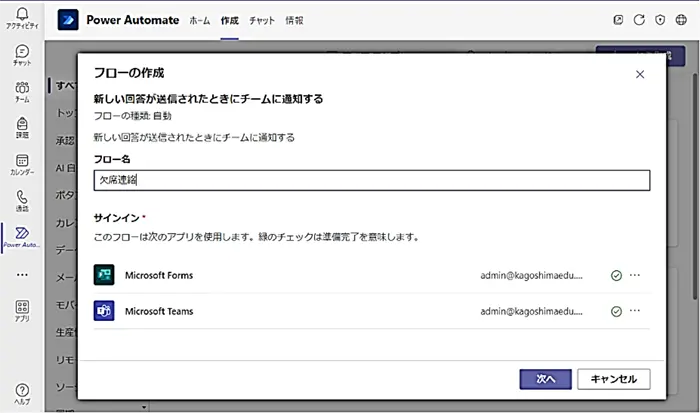Open Help (ヘルプ) in the sidebar
Viewport: 700px width, 413px height.
click(x=22, y=394)
